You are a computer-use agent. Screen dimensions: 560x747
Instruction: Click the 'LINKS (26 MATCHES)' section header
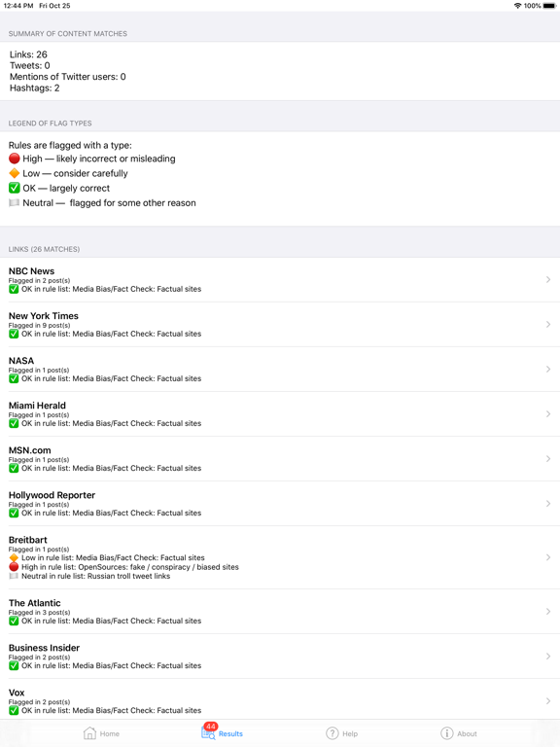pos(45,249)
